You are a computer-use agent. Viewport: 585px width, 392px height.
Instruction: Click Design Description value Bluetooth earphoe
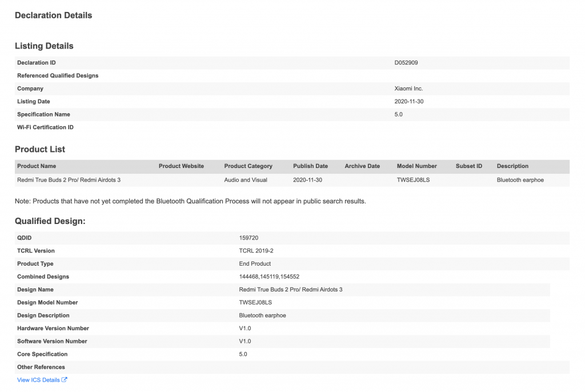coord(262,315)
